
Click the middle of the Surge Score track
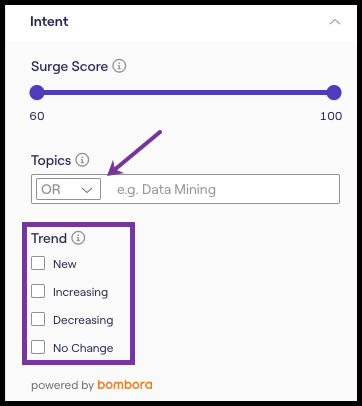(185, 93)
